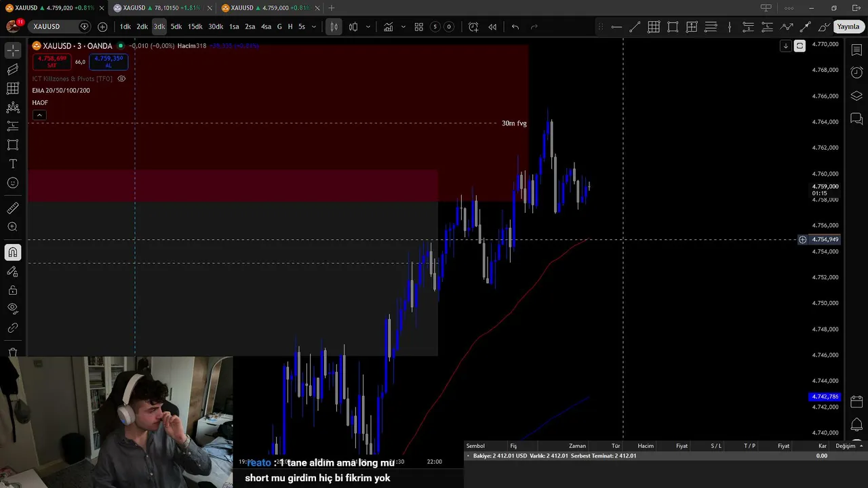The image size is (868, 488).
Task: Open the indicators menu
Action: coord(388,26)
